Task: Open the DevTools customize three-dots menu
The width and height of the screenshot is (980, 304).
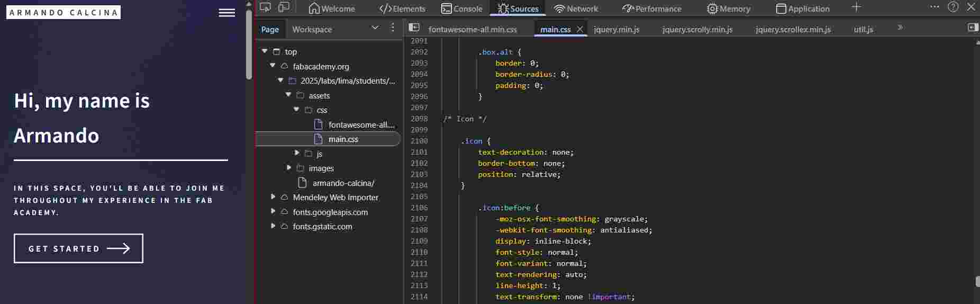Action: click(935, 7)
